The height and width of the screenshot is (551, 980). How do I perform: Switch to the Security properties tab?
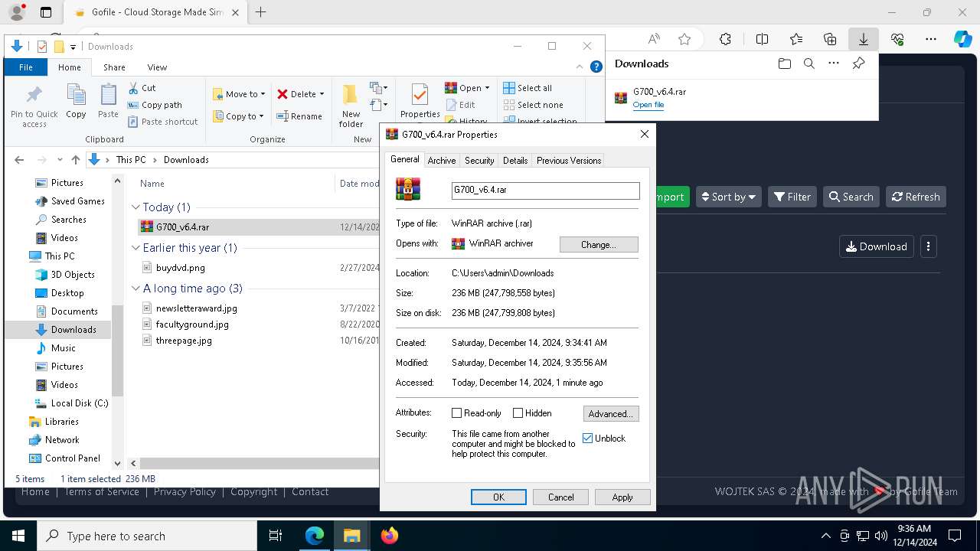pyautogui.click(x=479, y=161)
